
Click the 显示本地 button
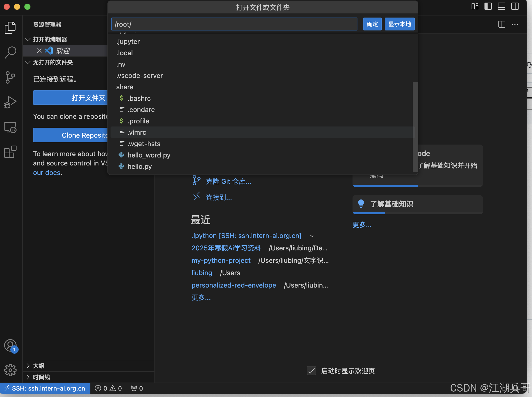click(399, 24)
